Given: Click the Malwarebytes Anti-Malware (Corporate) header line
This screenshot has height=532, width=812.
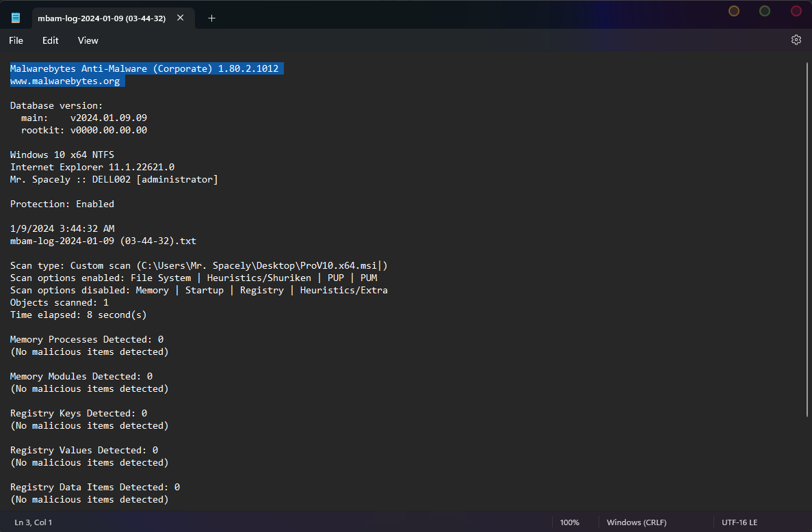Looking at the screenshot, I should click(144, 69).
